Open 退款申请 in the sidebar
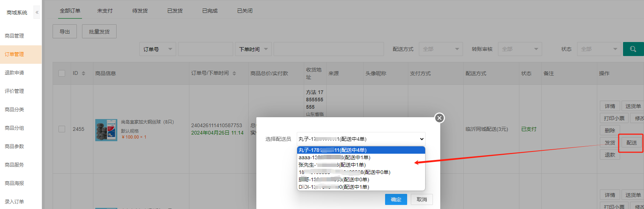Image resolution: width=644 pixels, height=209 pixels. (14, 73)
